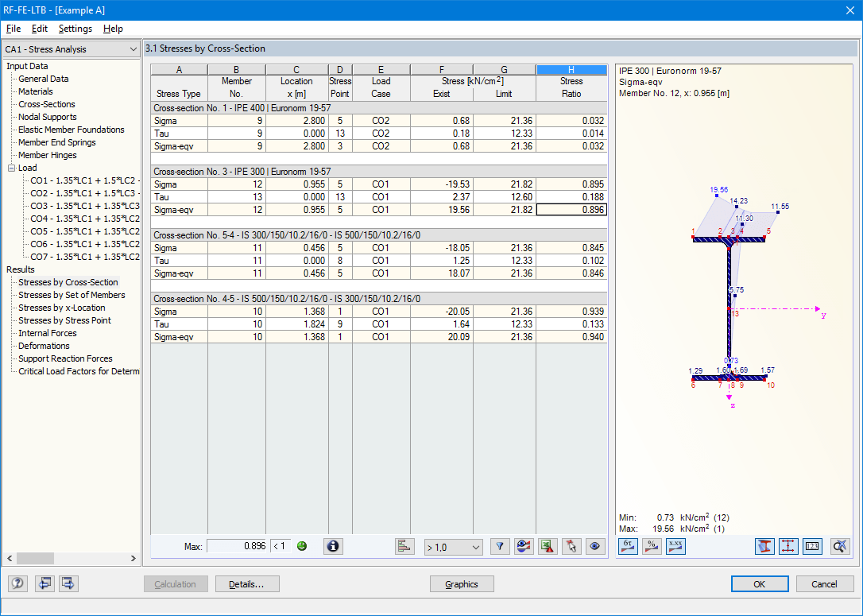
Task: Select Stresses by Stress Point in the tree
Action: pos(65,320)
